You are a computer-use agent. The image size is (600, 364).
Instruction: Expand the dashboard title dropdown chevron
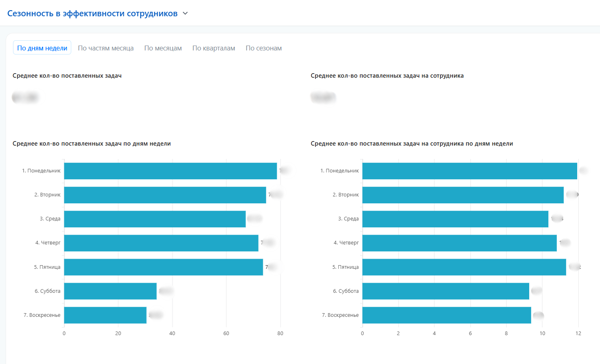tap(185, 13)
